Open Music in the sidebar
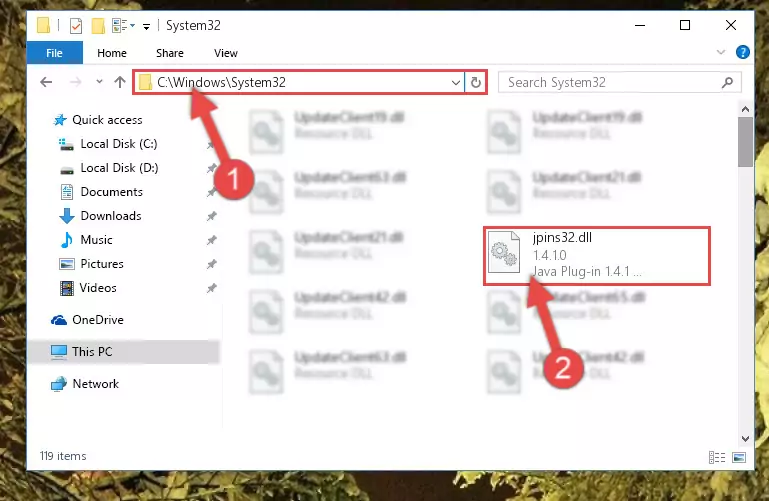The width and height of the screenshot is (769, 501). pyautogui.click(x=96, y=240)
